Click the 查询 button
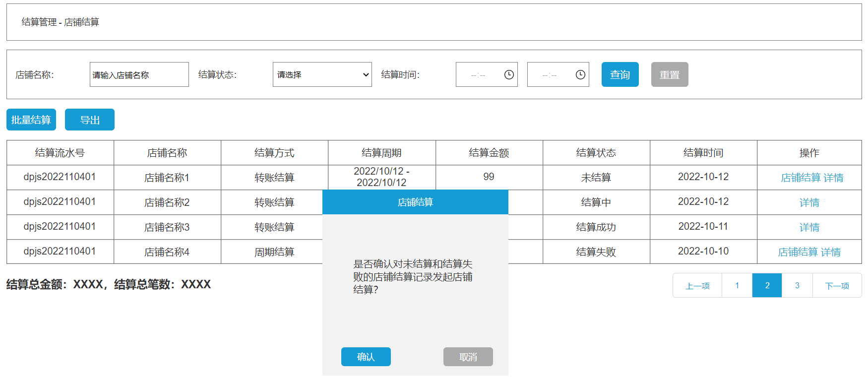This screenshot has width=868, height=387. tap(620, 74)
